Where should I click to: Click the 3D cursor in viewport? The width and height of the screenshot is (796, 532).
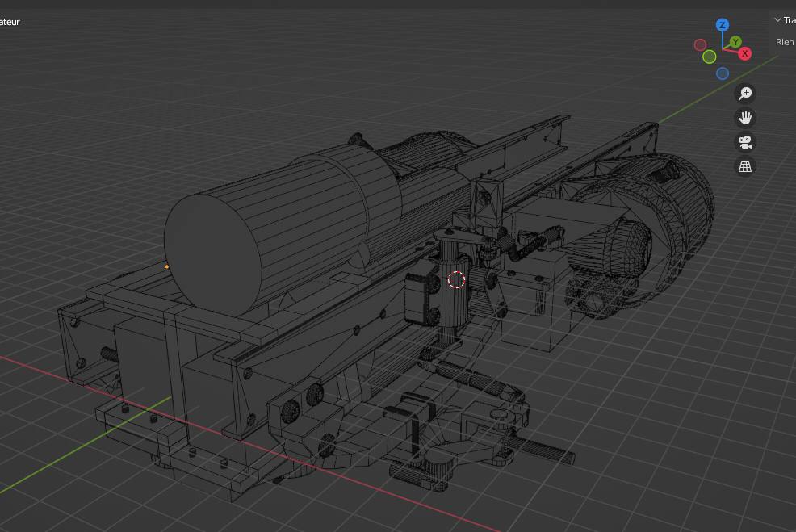[456, 279]
